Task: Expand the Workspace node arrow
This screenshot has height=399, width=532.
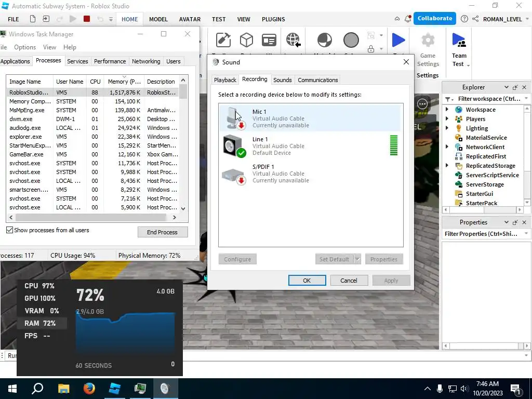Action: point(447,109)
